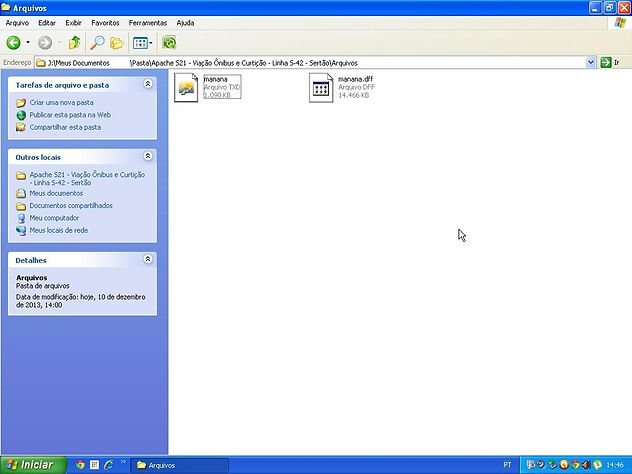
Task: Collapse the Outros locais panel
Action: pos(148,156)
